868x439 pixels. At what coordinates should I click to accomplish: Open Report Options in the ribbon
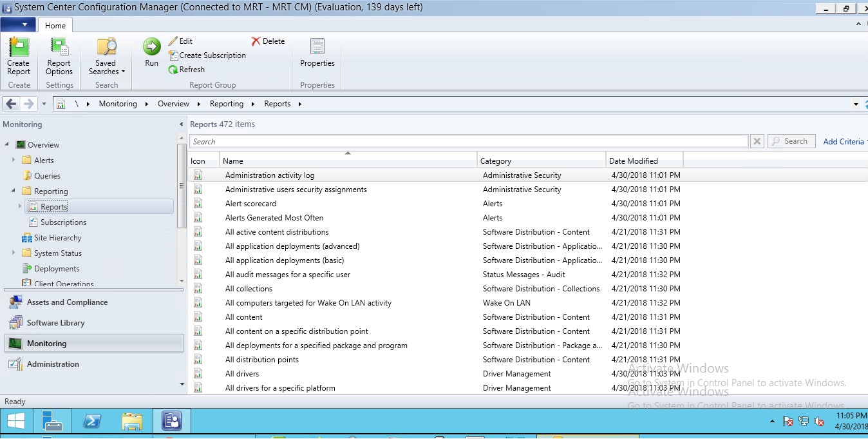59,48
